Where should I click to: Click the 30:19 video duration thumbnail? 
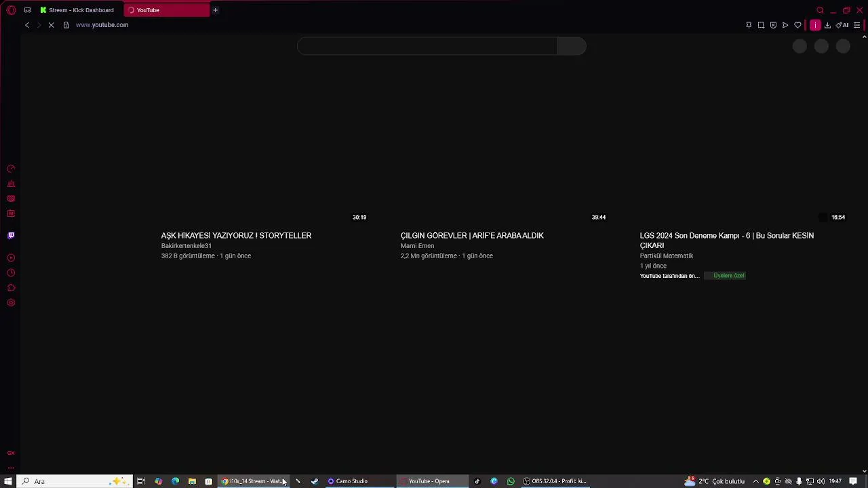click(x=359, y=217)
